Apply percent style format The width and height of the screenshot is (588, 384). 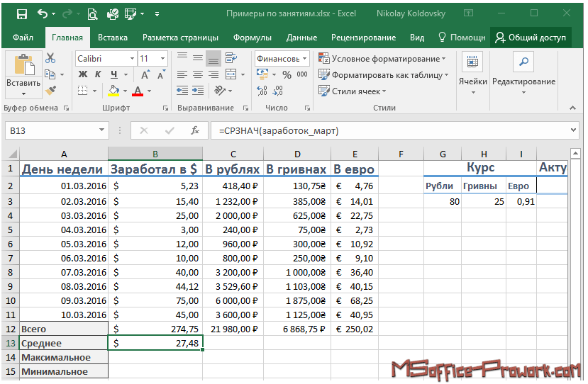pos(287,74)
